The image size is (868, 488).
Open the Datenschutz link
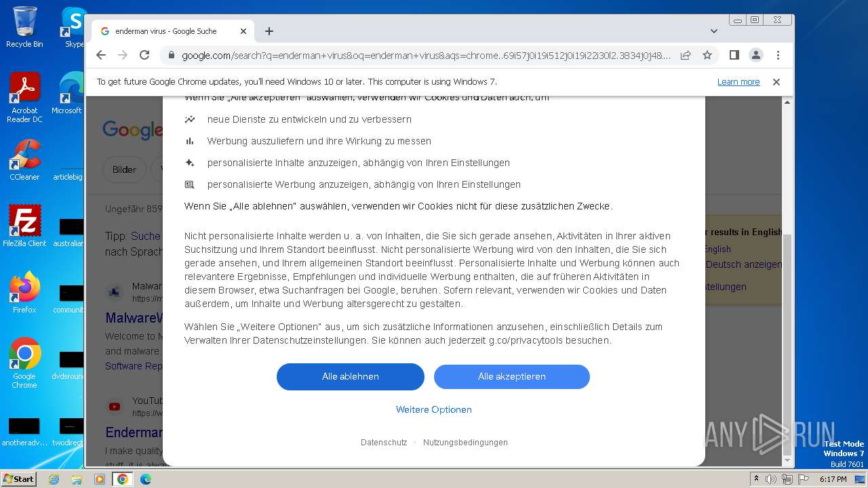click(x=384, y=442)
